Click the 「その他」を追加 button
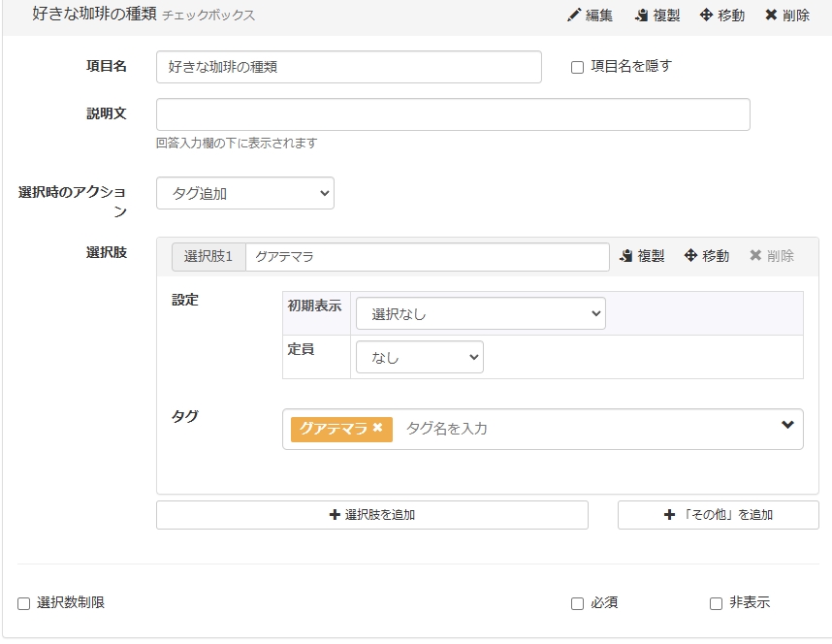 (718, 515)
